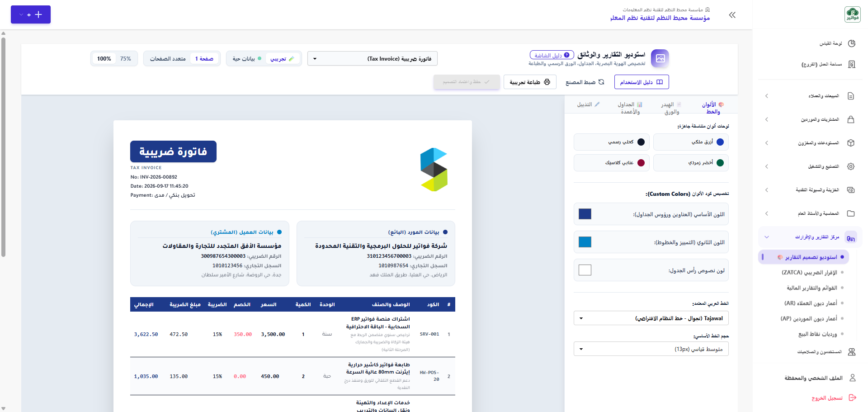This screenshot has height=412, width=868.
Task: Click the personal profile and wallet (الملف الشخصي) person icon
Action: coord(853,378)
